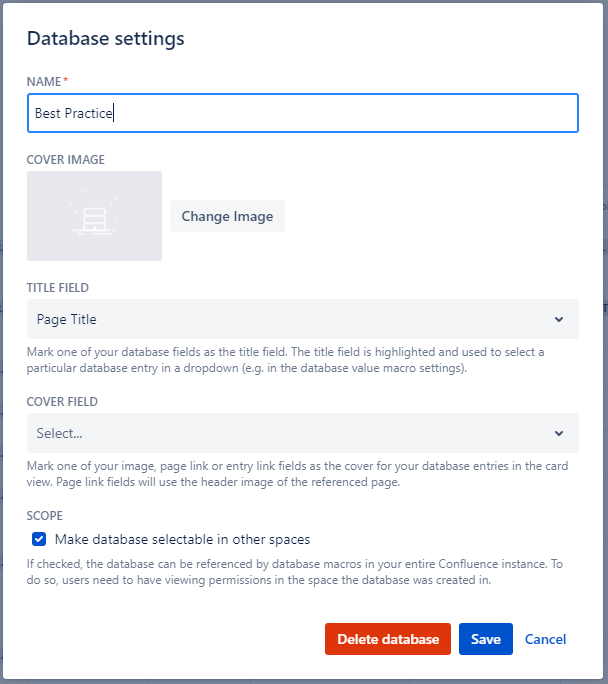Click the title field help text paragraph
This screenshot has height=684, width=608.
click(286, 360)
